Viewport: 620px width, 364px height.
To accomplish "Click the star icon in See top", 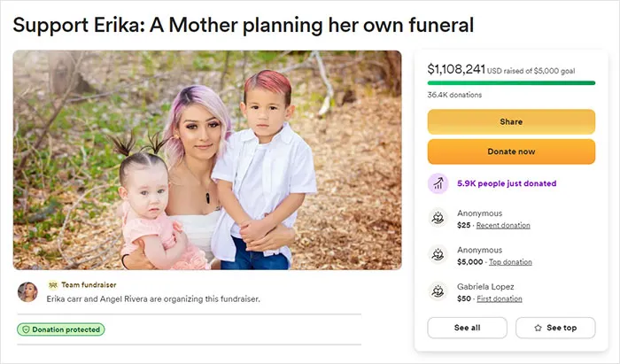I will pyautogui.click(x=538, y=328).
